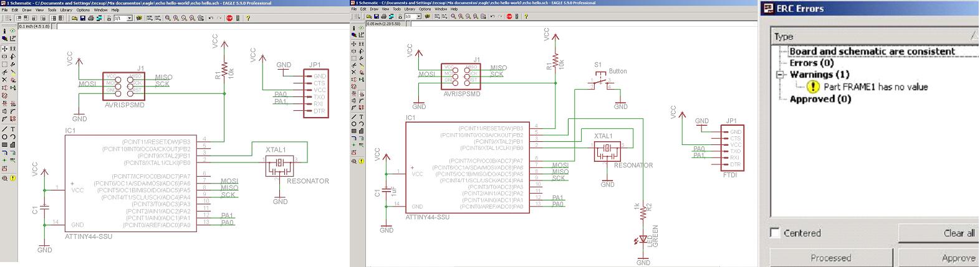
Task: Click the 0.1 inch coordinate readout
Action: [x=34, y=27]
